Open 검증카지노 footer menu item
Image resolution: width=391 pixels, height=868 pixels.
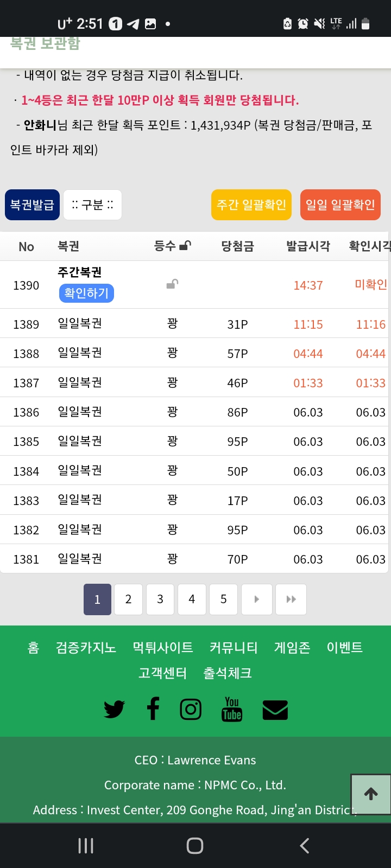tap(86, 647)
